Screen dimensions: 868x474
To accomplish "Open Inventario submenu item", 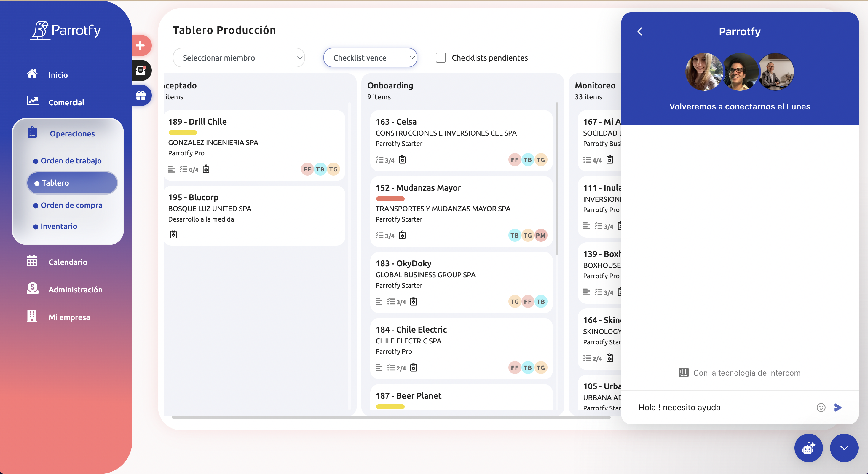I will [x=59, y=227].
